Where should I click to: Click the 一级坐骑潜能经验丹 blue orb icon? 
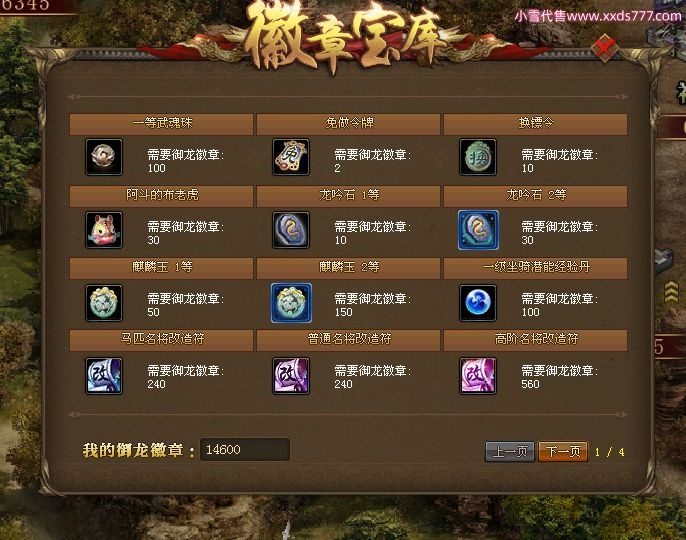(x=478, y=303)
